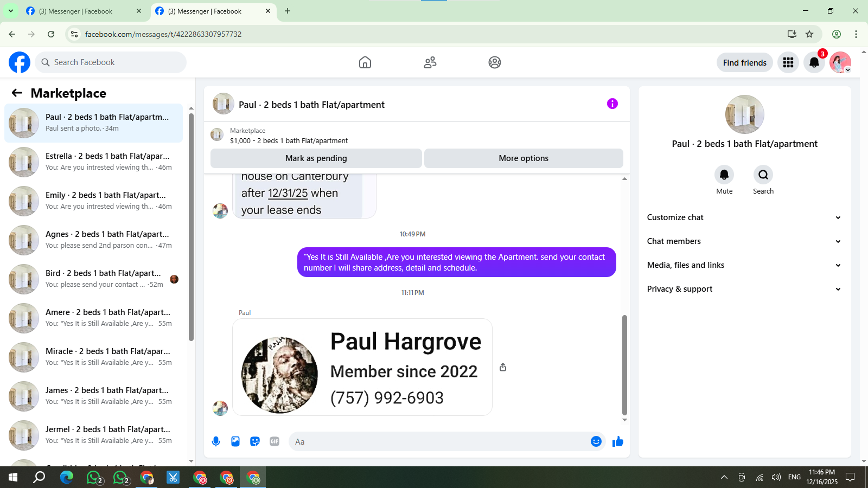
Task: Open the Groups icon in top navigation
Action: pos(495,62)
